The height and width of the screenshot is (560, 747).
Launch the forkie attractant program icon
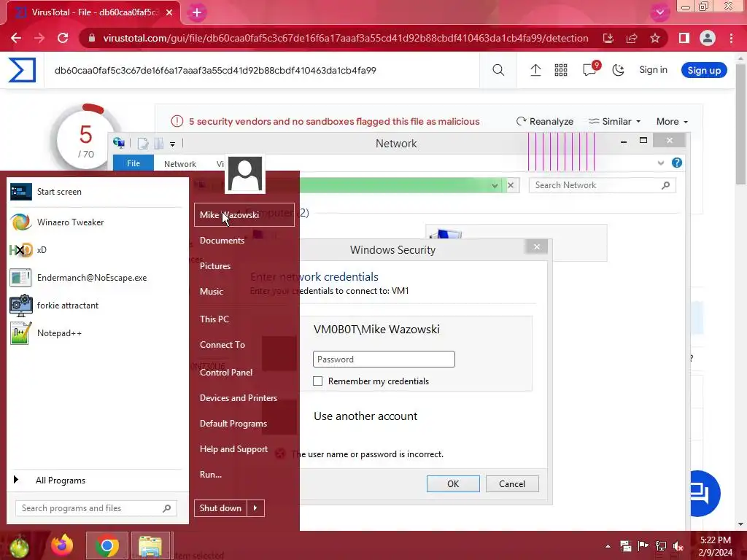click(x=20, y=306)
